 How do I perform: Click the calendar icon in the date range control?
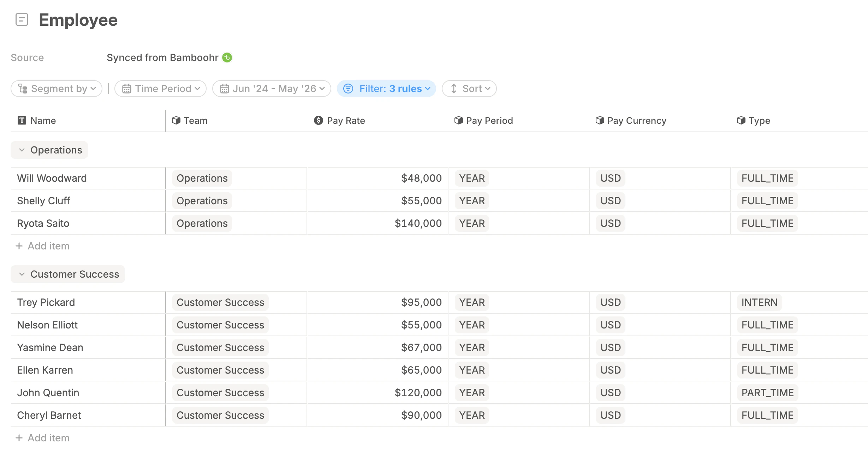point(225,89)
